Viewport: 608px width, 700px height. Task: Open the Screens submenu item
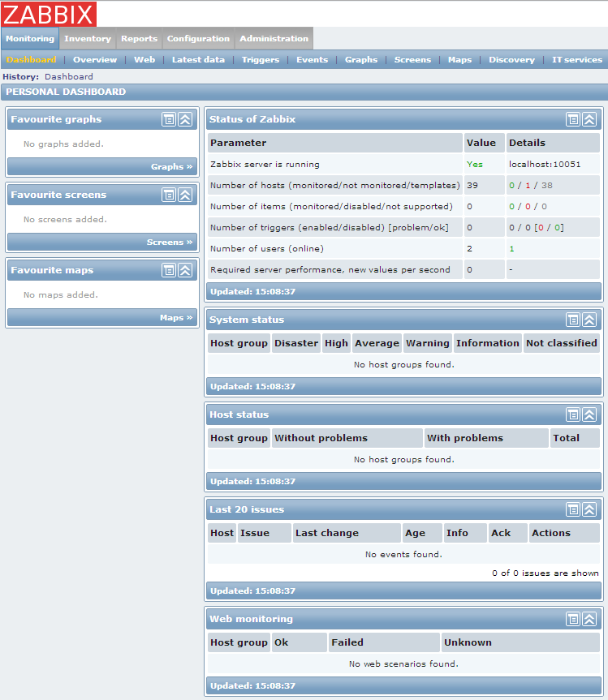click(x=413, y=60)
